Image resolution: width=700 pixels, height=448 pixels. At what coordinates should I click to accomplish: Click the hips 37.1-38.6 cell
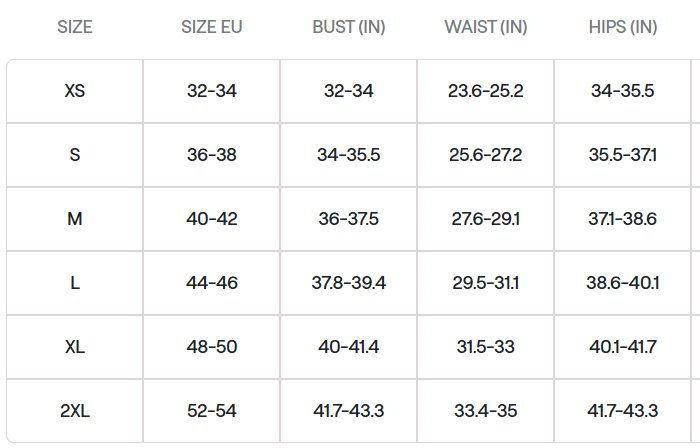[623, 219]
